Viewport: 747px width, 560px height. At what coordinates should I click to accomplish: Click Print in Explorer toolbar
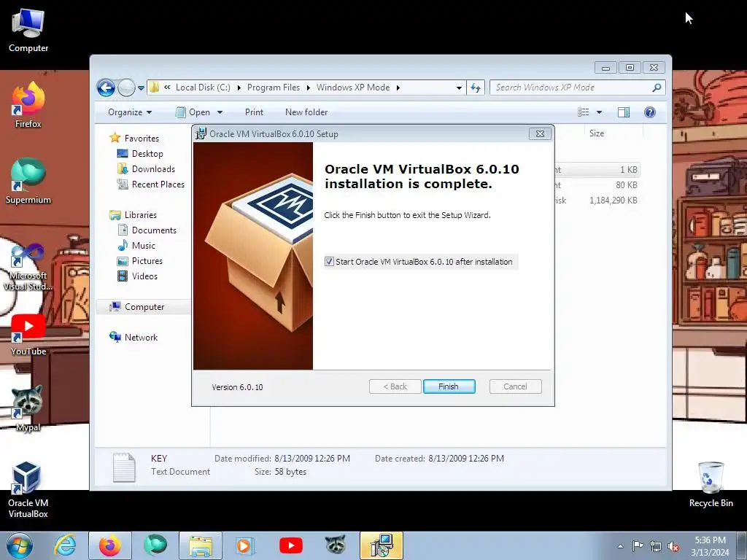pos(254,112)
